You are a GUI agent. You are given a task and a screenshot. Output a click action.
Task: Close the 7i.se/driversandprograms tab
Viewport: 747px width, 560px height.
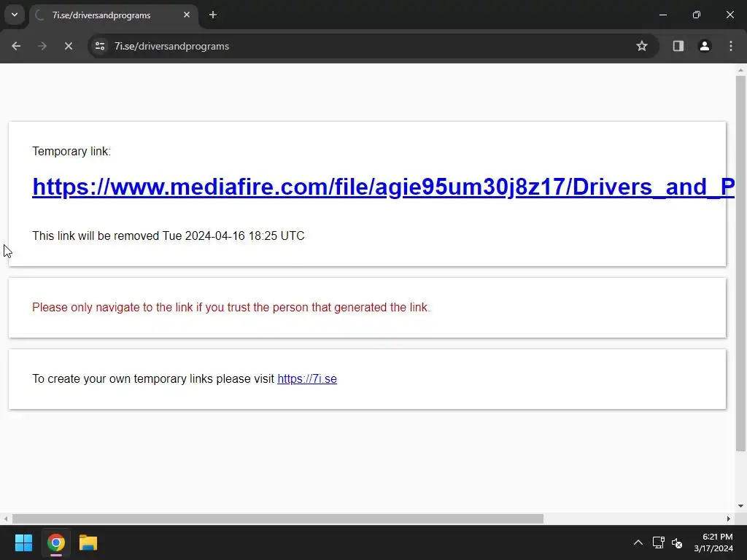[187, 15]
